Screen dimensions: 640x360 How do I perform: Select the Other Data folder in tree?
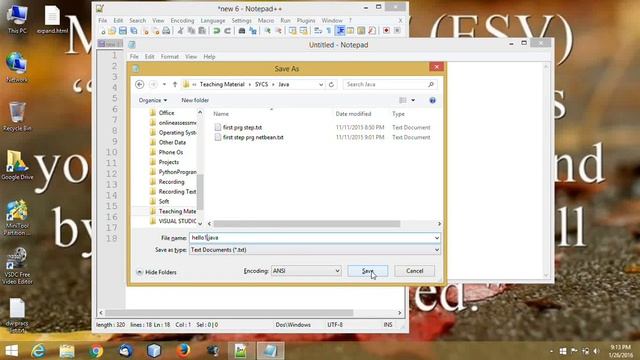(172, 142)
